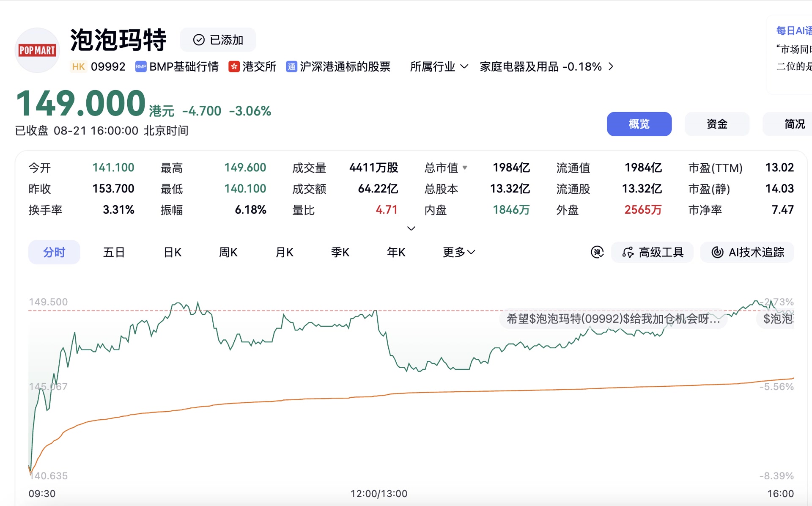The image size is (812, 506).
Task: Expand more quote details chevron below 量比
Action: (411, 228)
